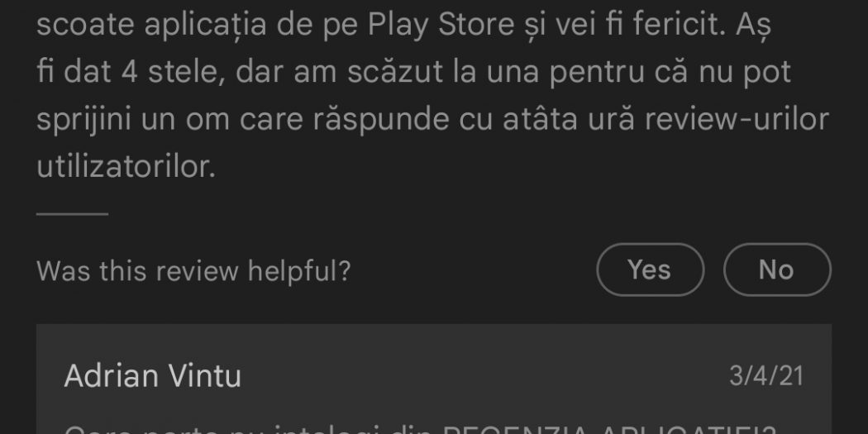Click the word 'răspunde' in the third line
The width and height of the screenshot is (868, 434).
click(x=381, y=120)
